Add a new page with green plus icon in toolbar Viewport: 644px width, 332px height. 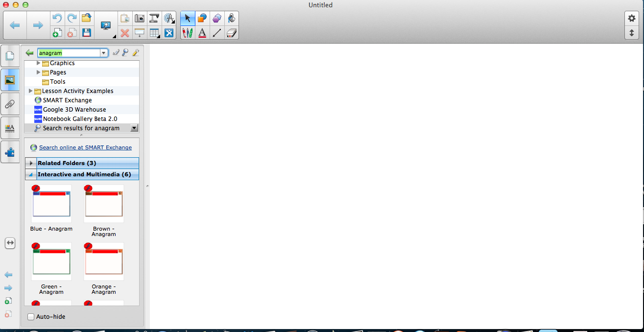(x=57, y=33)
